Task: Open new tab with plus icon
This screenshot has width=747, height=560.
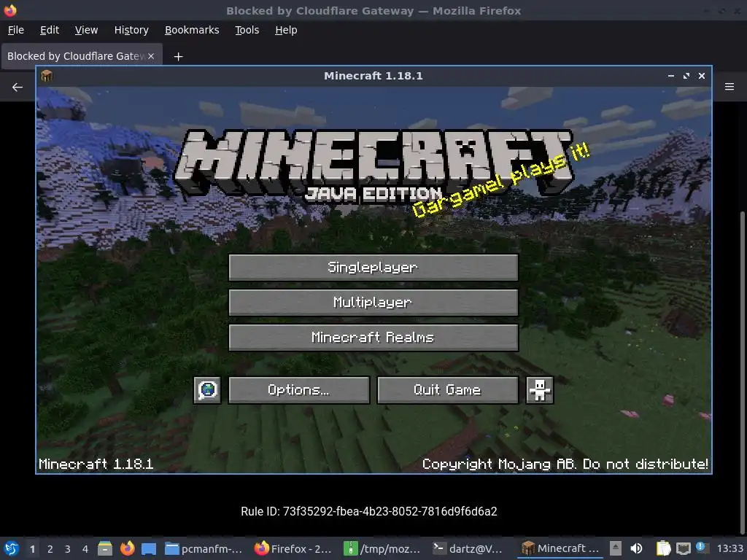Action: coord(178,57)
